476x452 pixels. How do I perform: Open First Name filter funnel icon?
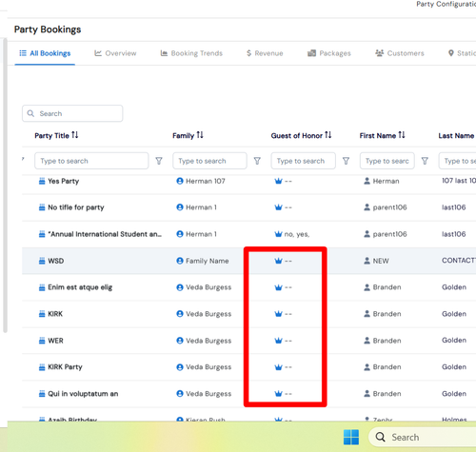[x=425, y=161]
